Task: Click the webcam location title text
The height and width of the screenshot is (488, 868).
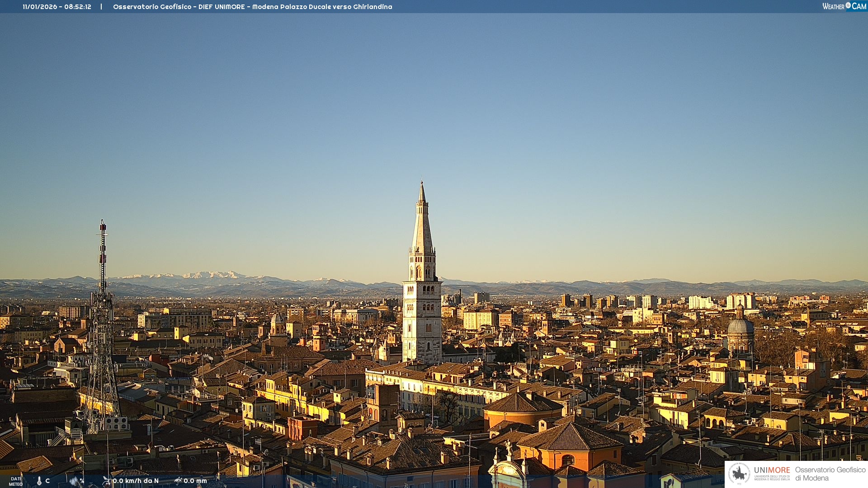Action: pos(252,7)
